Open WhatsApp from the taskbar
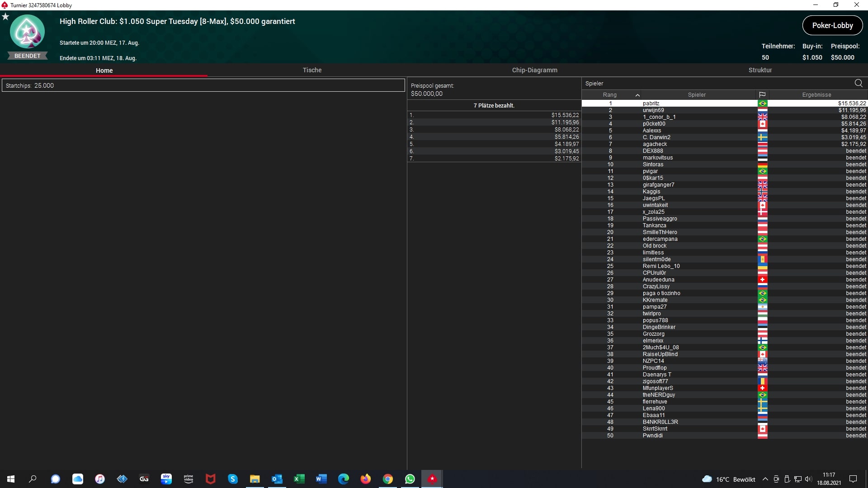This screenshot has width=868, height=488. [x=410, y=479]
